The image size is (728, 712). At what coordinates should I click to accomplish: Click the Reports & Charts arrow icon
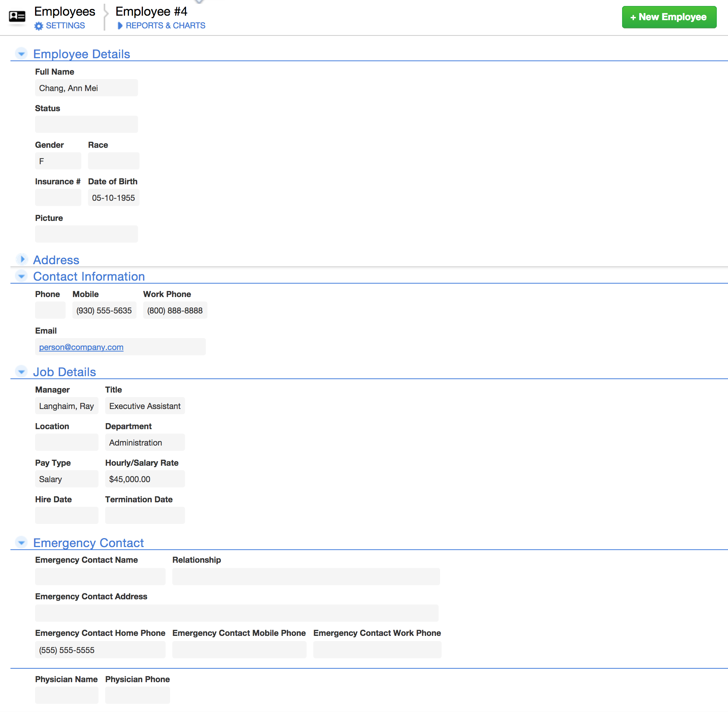[x=120, y=26]
